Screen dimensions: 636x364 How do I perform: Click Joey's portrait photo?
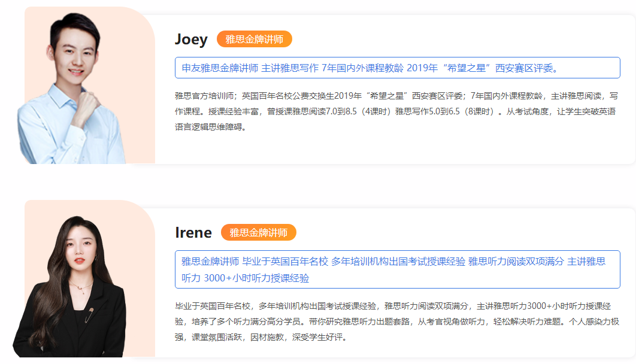(78, 90)
